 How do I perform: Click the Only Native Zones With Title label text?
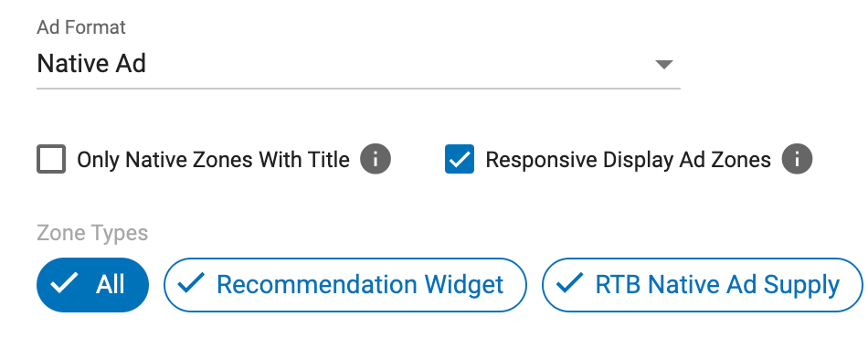(x=213, y=160)
